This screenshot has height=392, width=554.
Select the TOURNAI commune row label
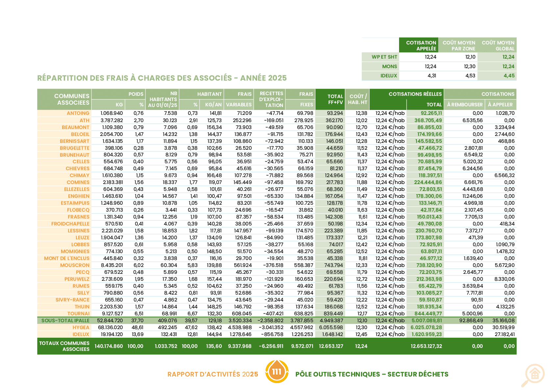tap(78, 314)
